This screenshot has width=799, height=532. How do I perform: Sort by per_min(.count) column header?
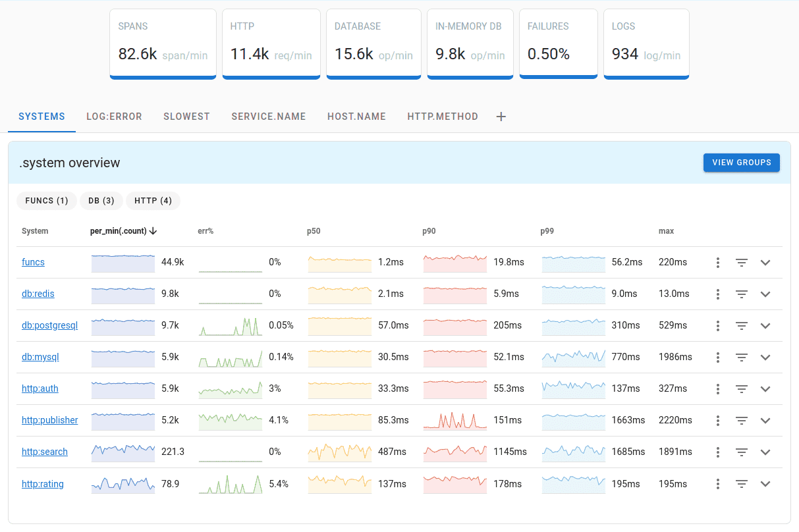123,231
